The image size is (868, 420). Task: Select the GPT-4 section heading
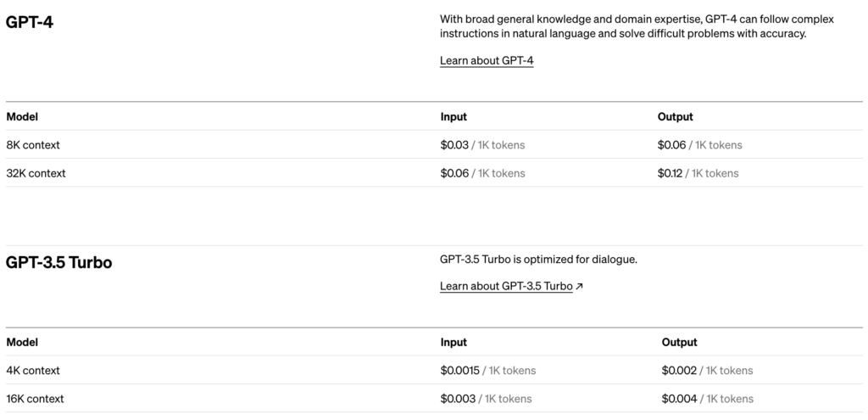pyautogui.click(x=30, y=22)
